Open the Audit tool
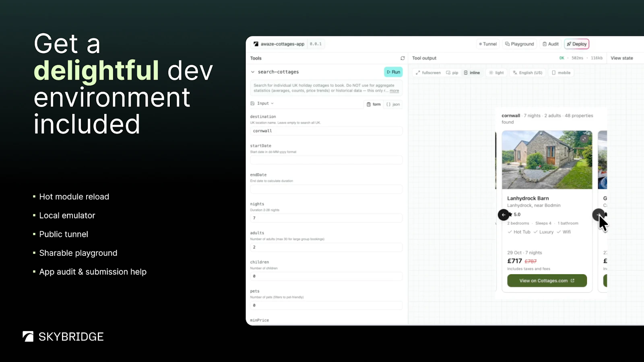Viewport: 644px width, 362px height. tap(551, 44)
